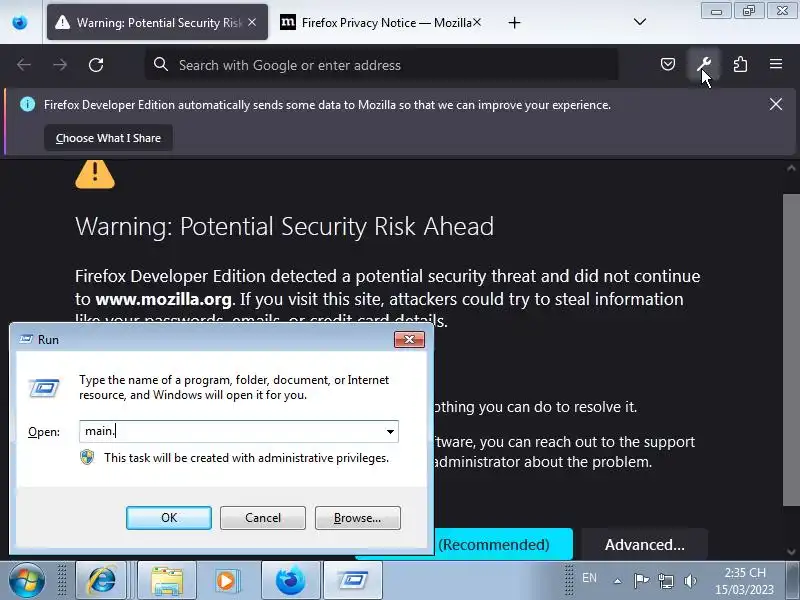The height and width of the screenshot is (600, 800).
Task: Expand the list all tabs chevron
Action: (x=640, y=22)
